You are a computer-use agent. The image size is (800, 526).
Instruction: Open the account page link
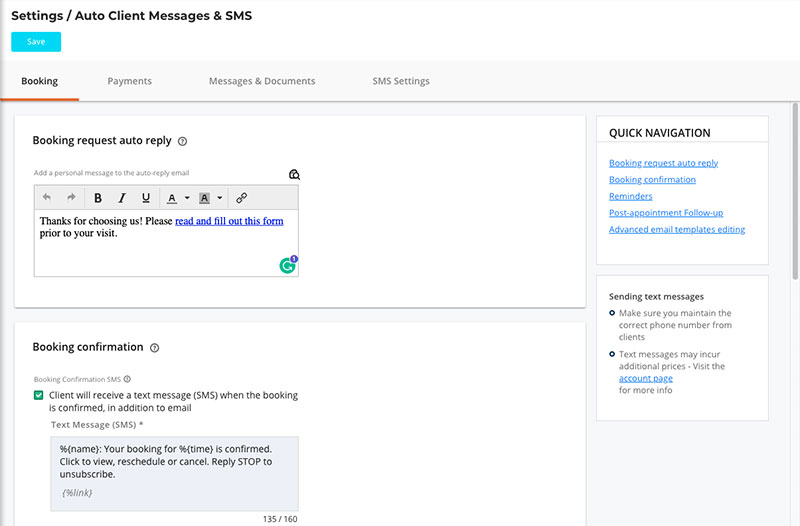point(645,379)
